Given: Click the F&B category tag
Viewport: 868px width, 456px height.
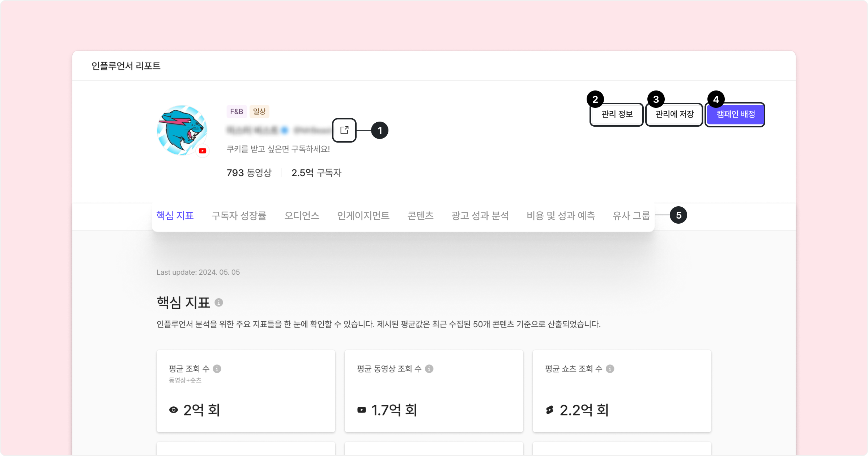Looking at the screenshot, I should [237, 111].
